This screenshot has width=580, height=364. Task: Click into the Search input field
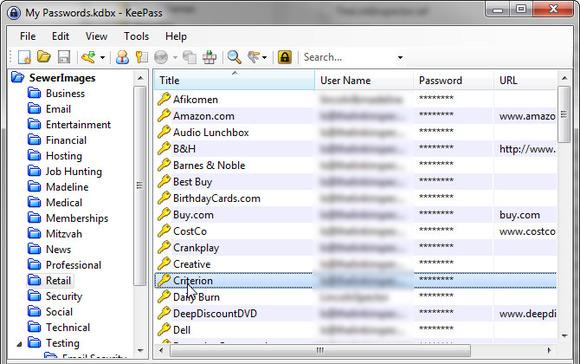point(348,57)
